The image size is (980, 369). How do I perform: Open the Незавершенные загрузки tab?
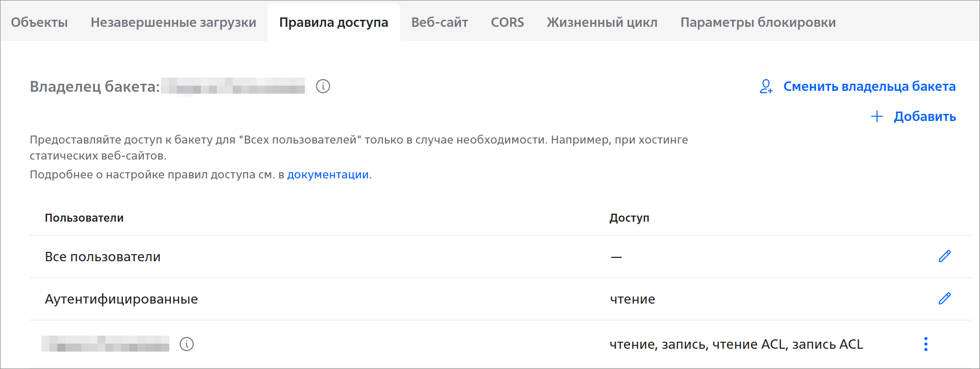coord(174,22)
